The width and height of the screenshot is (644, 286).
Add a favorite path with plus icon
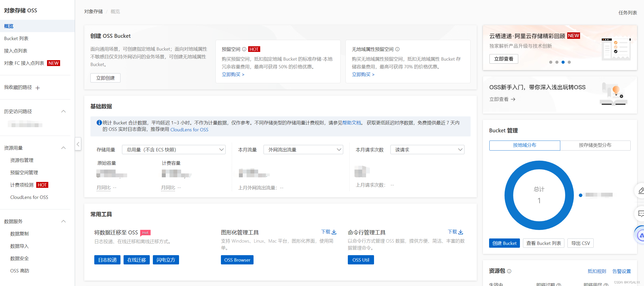click(x=38, y=88)
